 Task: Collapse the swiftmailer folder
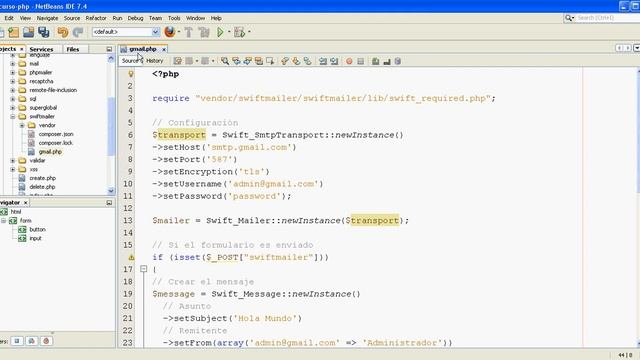[13, 116]
